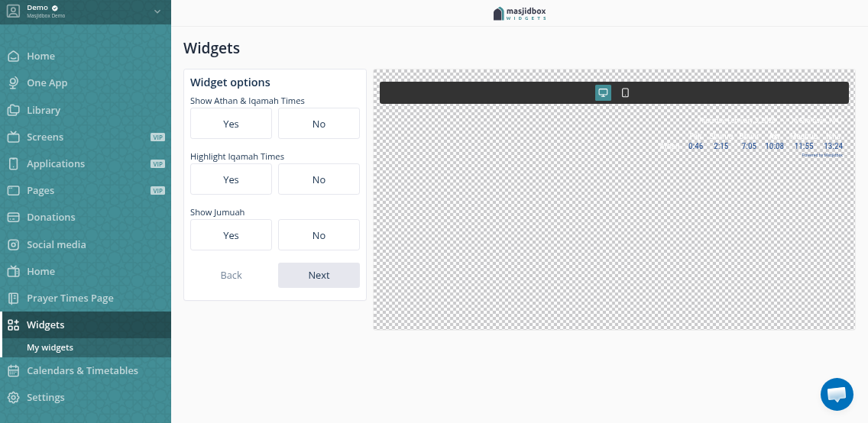The height and width of the screenshot is (423, 868).
Task: Select Yes for Show Athan & Iqamah Times
Action: click(x=231, y=123)
